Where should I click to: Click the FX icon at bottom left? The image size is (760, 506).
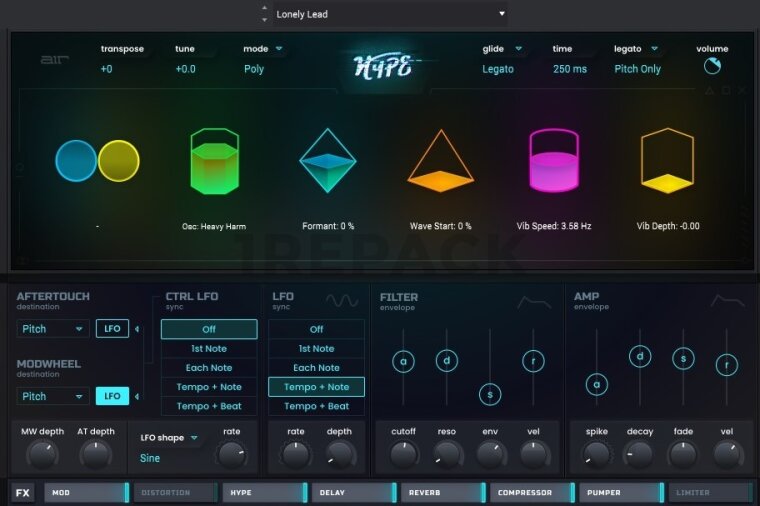pyautogui.click(x=22, y=493)
